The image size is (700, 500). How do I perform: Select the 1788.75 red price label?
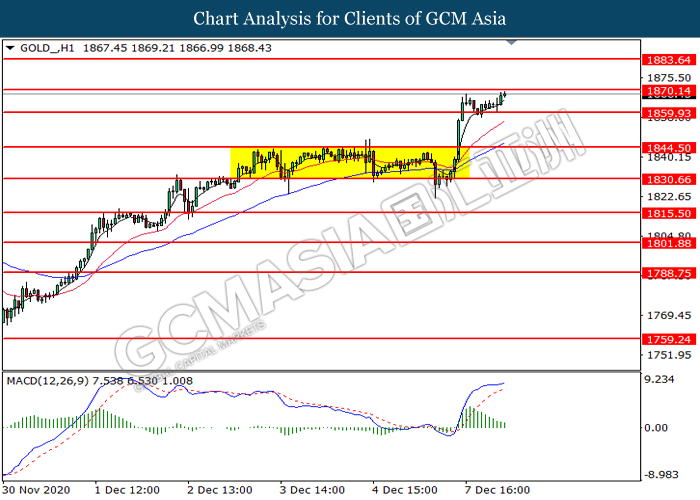click(668, 273)
